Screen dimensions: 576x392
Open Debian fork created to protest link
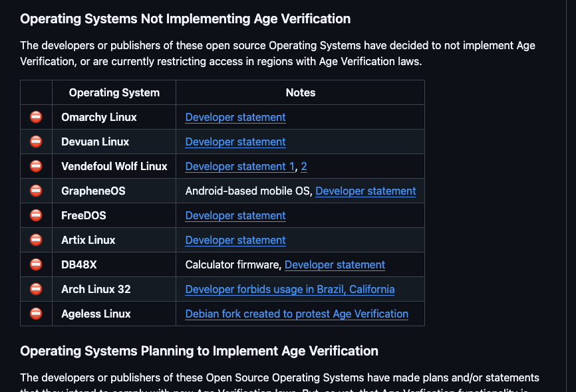pos(297,314)
